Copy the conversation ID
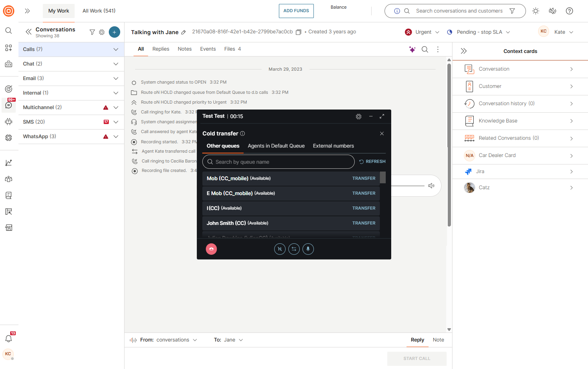The image size is (588, 369). pos(299,32)
